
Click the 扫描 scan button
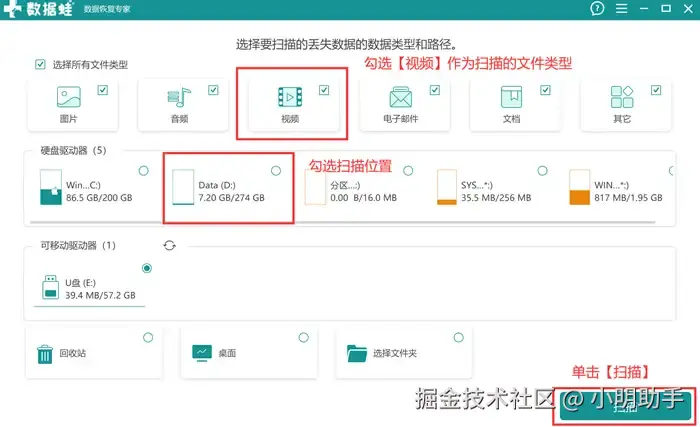(x=625, y=407)
